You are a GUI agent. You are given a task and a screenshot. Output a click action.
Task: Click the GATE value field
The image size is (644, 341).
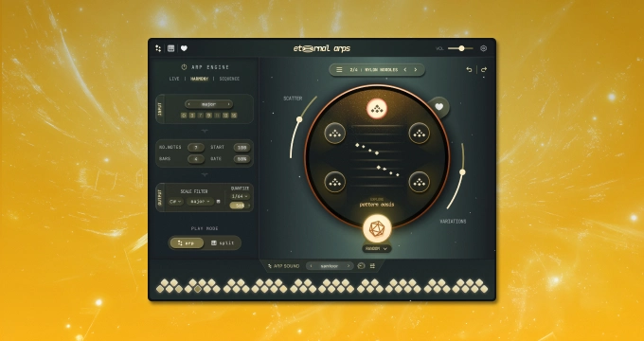click(x=241, y=159)
